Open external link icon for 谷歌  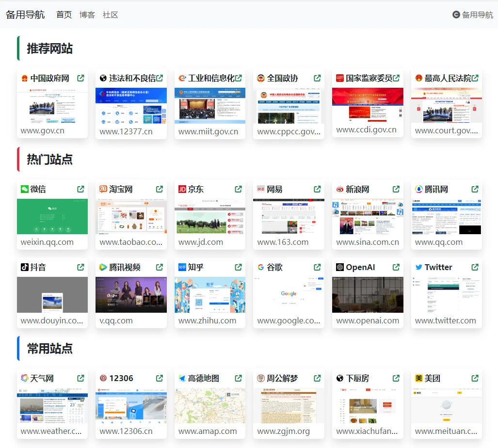point(317,267)
